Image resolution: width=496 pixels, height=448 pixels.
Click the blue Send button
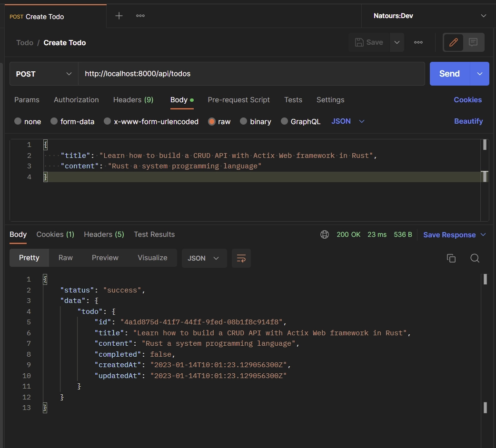[449, 74]
